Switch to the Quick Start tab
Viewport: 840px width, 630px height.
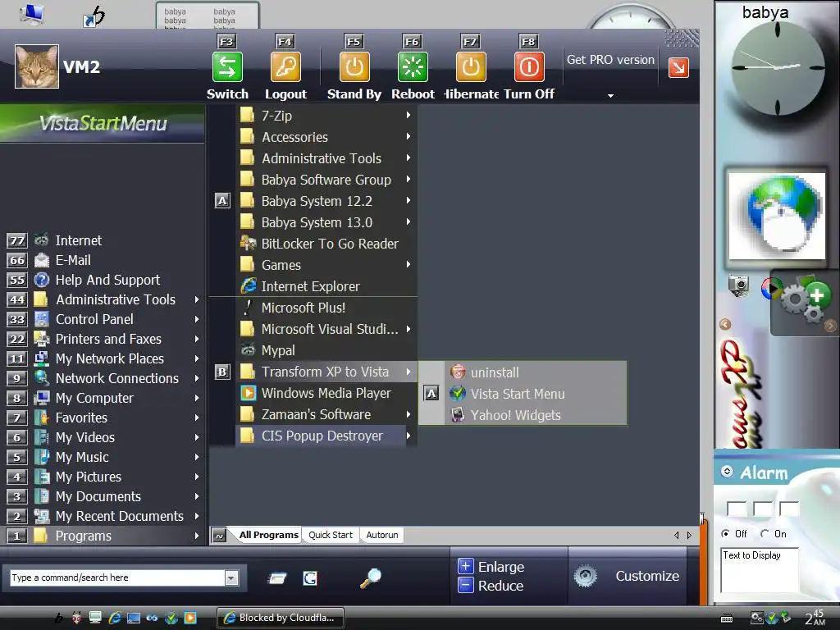tap(330, 535)
